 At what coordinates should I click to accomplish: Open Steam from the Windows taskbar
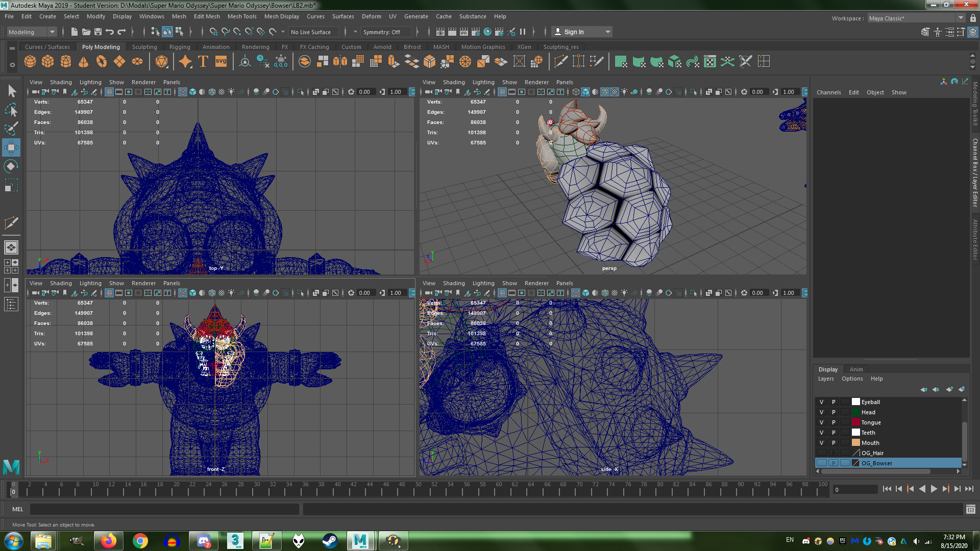pyautogui.click(x=330, y=541)
